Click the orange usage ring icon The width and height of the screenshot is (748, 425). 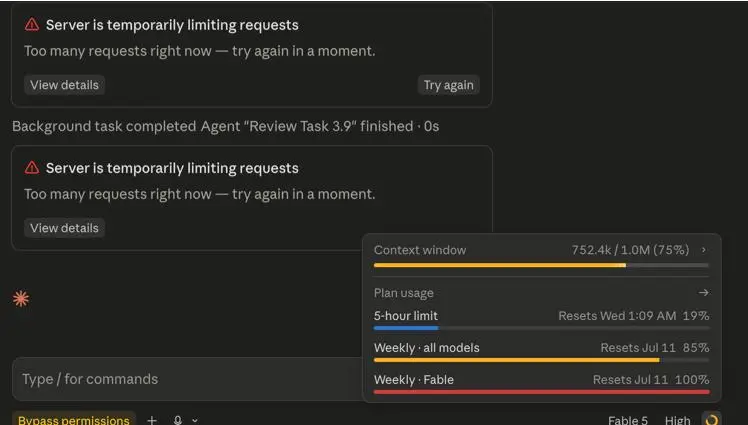click(711, 419)
